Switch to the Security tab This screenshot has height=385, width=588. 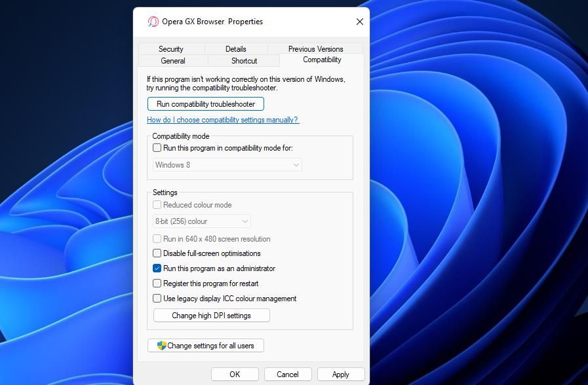click(x=171, y=49)
